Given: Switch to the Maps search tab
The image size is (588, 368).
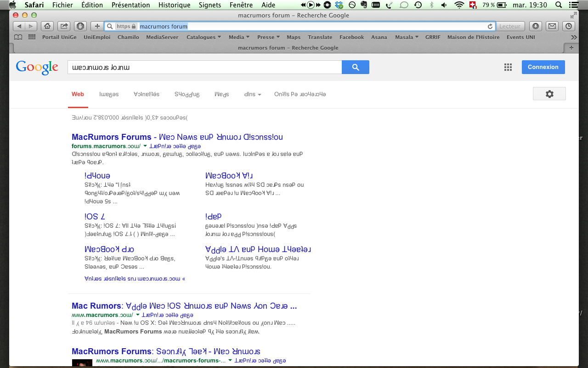Looking at the screenshot, I should 221,94.
